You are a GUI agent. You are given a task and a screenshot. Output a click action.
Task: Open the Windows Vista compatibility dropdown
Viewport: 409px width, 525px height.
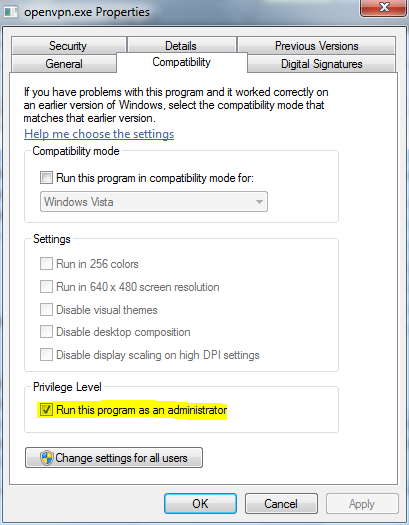[154, 202]
